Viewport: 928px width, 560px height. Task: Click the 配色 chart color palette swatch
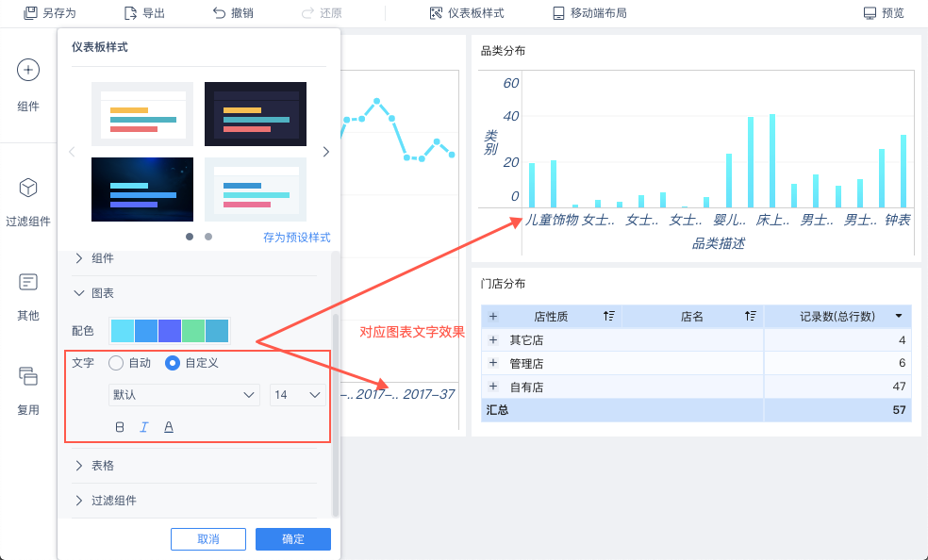[x=170, y=331]
